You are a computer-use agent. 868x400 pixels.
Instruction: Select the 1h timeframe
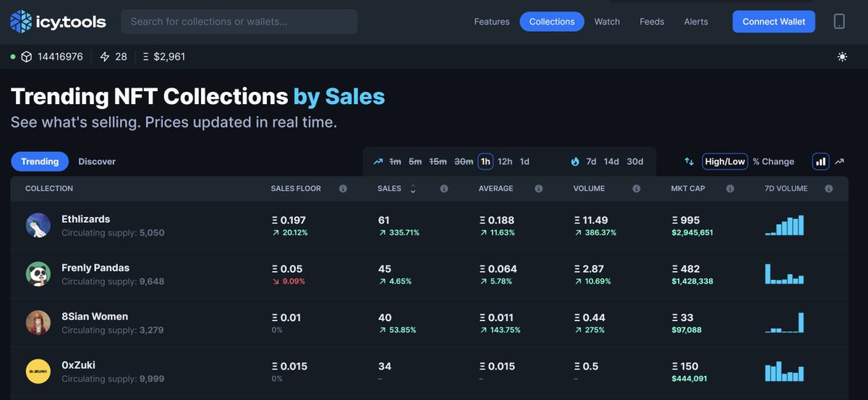[x=485, y=161]
